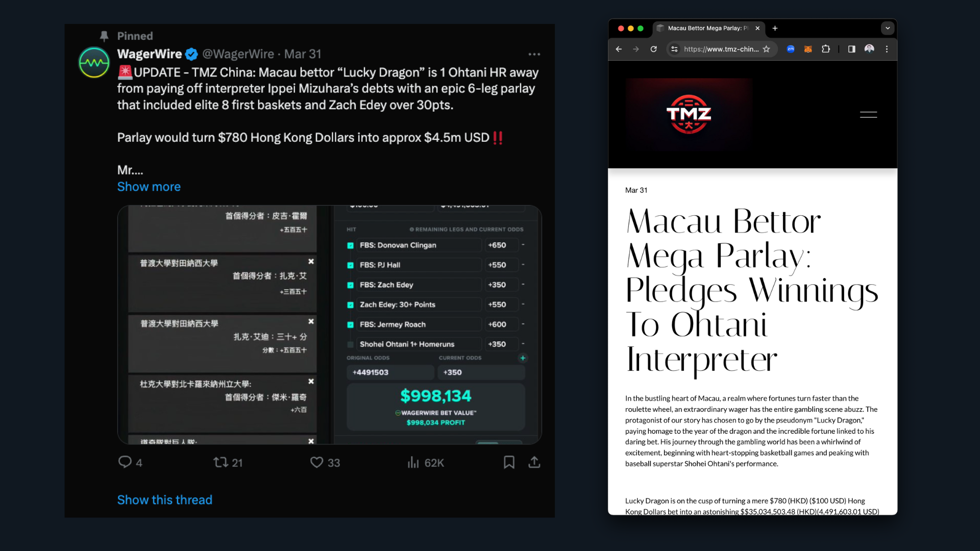Screen dimensions: 980x551
Task: Click the reply comment icon
Action: pos(125,462)
